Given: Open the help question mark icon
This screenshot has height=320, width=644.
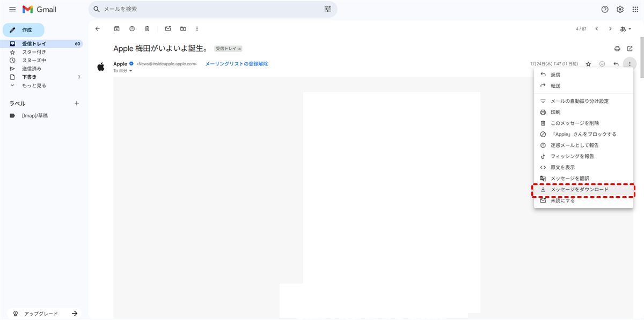Looking at the screenshot, I should [605, 10].
